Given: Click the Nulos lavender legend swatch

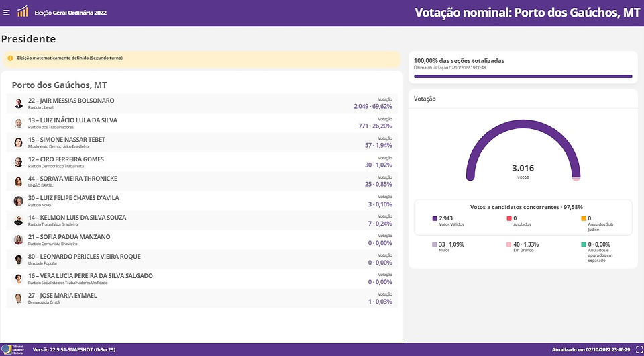Looking at the screenshot, I should click(435, 244).
